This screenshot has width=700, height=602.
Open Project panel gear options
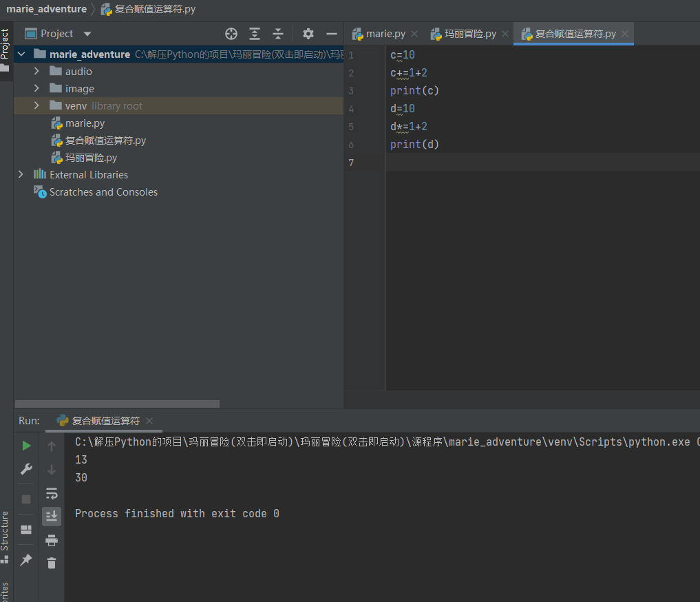[x=308, y=34]
